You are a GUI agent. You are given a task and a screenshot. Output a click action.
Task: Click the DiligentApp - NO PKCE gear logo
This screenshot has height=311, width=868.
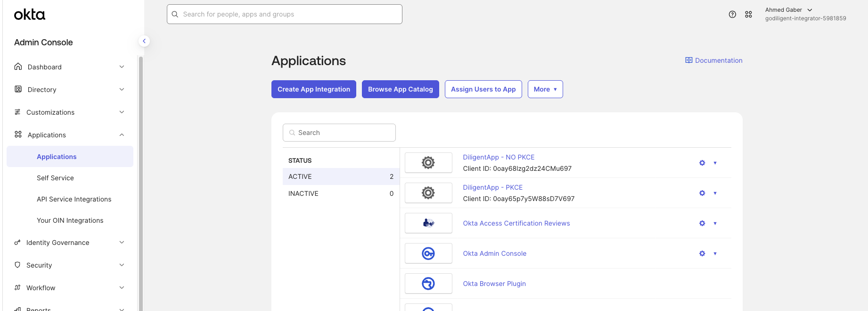[x=428, y=163]
